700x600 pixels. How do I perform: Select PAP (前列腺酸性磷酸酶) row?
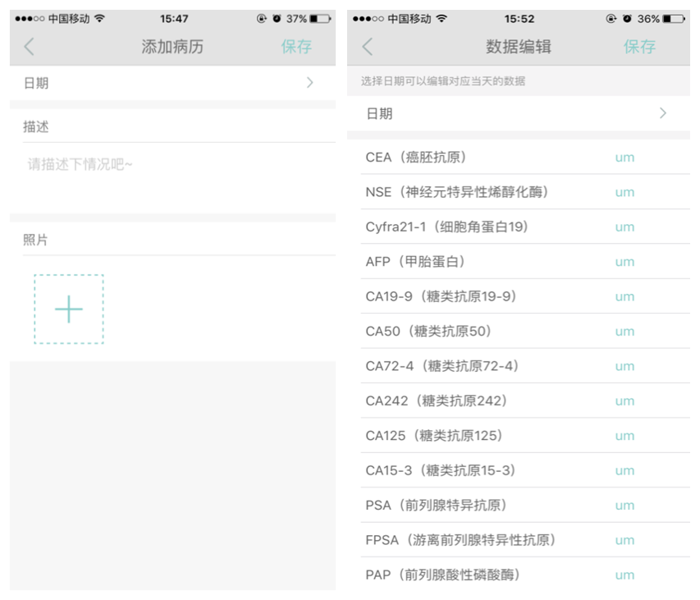pyautogui.click(x=442, y=575)
